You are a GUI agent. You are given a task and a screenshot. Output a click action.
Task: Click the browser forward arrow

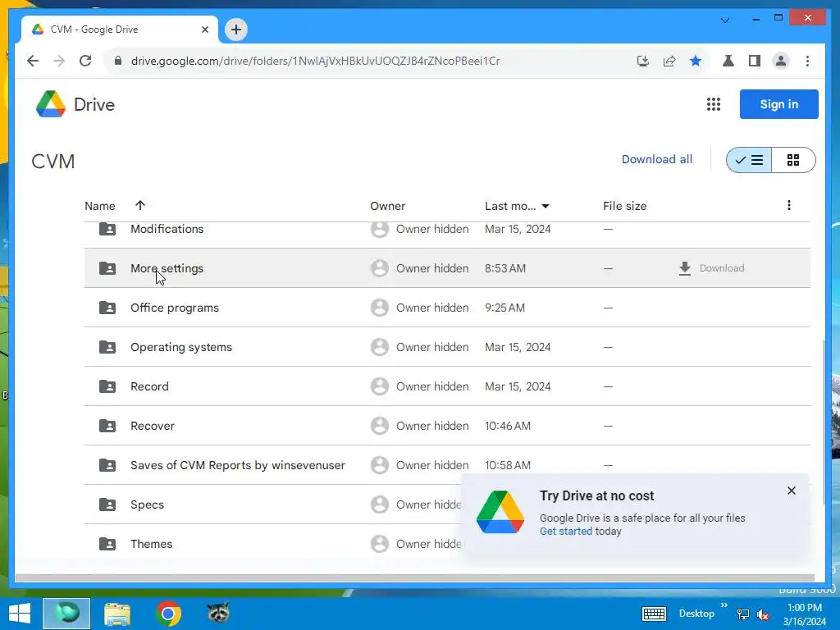(59, 61)
